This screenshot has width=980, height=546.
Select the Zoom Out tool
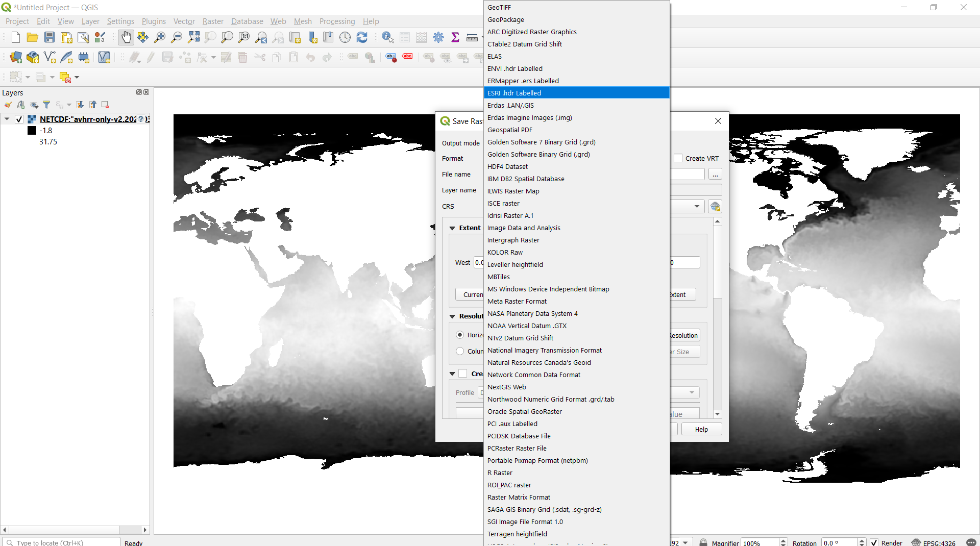pos(176,37)
